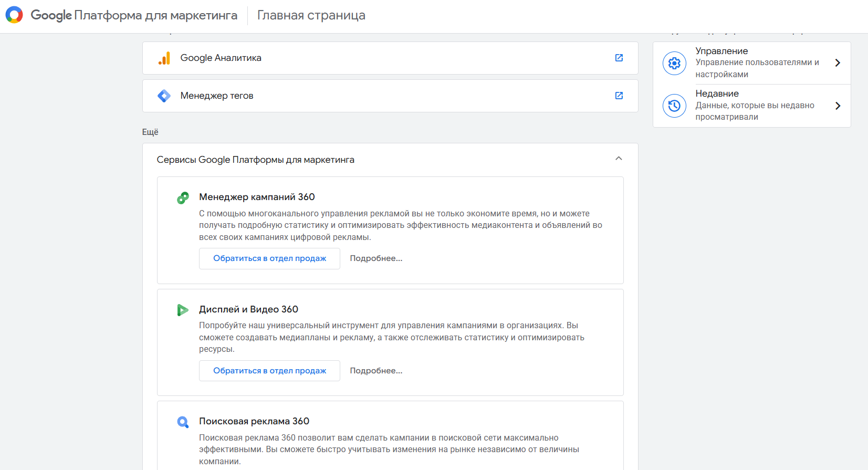The image size is (868, 470).
Task: Open Управление chevron arrow
Action: pos(838,62)
